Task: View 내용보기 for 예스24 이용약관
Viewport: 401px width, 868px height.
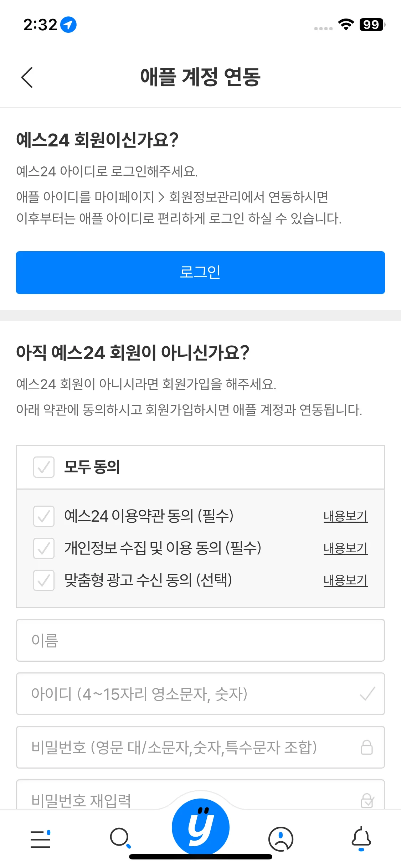Action: point(345,516)
